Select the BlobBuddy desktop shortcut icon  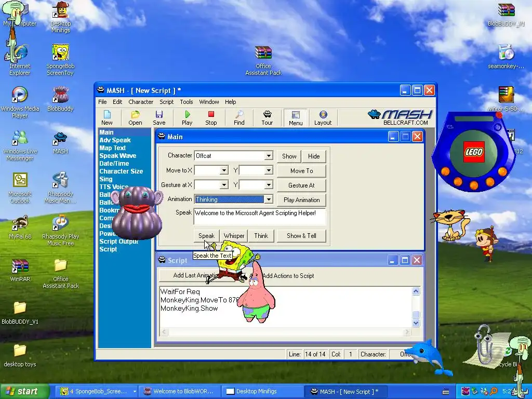[x=60, y=99]
